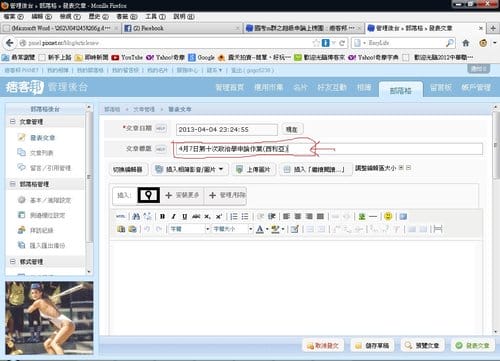
Task: Open the YouTube bookmark
Action: click(x=127, y=57)
